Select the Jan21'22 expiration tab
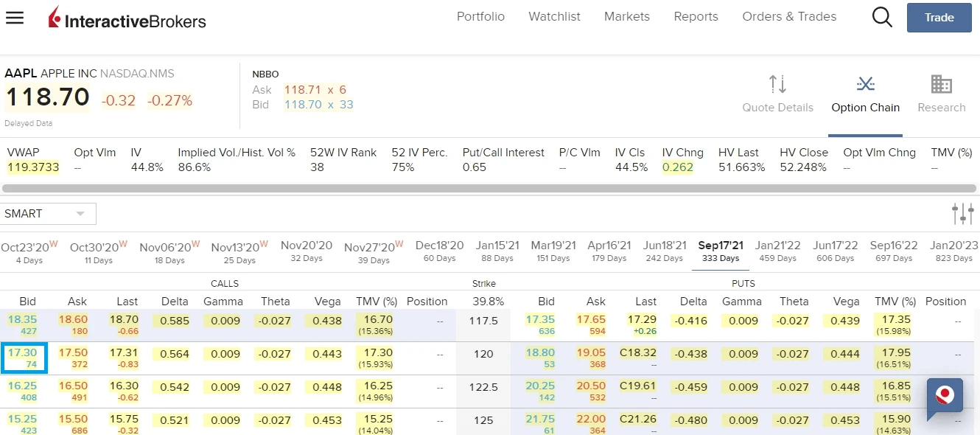The width and height of the screenshot is (980, 435). [x=777, y=251]
